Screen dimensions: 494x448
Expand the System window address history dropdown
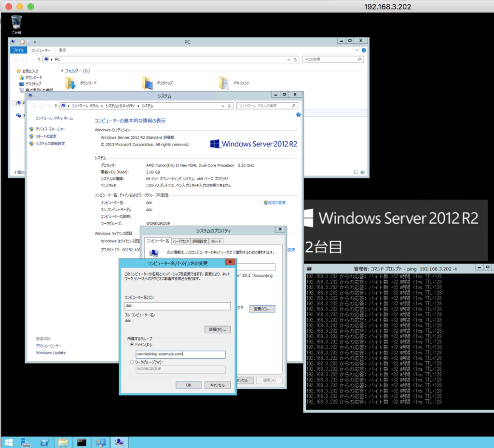223,106
